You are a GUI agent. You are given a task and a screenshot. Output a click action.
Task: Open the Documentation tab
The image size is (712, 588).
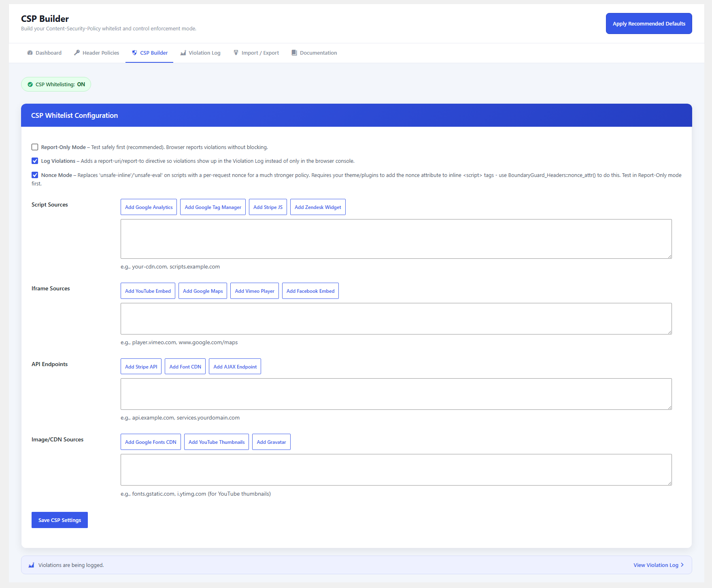[x=314, y=53]
